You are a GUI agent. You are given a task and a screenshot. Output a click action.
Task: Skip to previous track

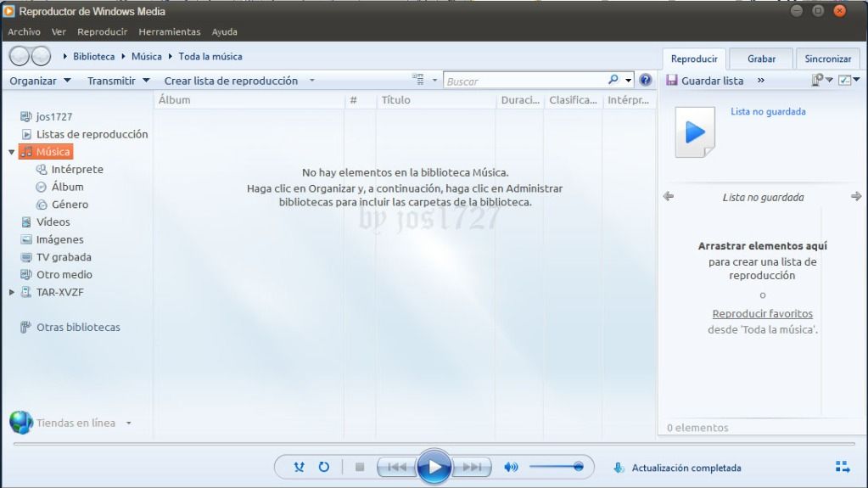(396, 468)
